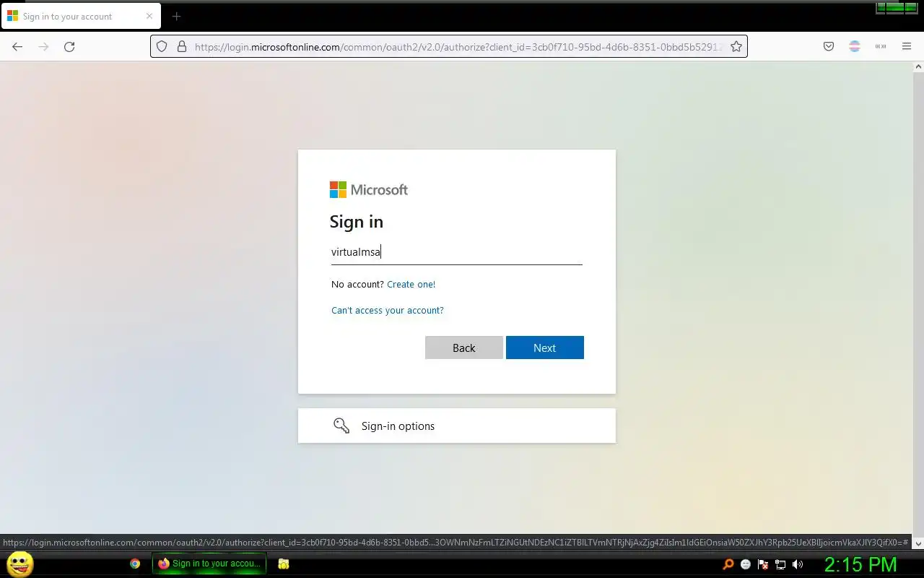
Task: Click the page scrollbar up arrow
Action: click(x=918, y=66)
